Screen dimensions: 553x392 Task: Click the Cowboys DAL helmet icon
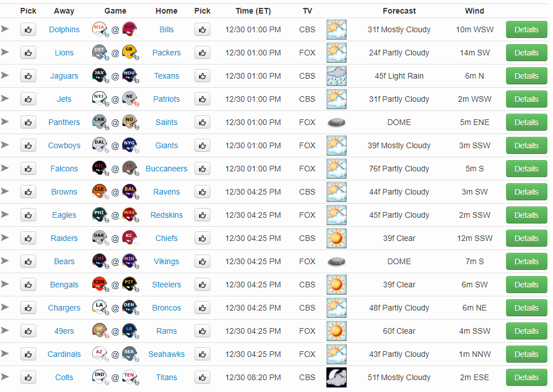100,145
